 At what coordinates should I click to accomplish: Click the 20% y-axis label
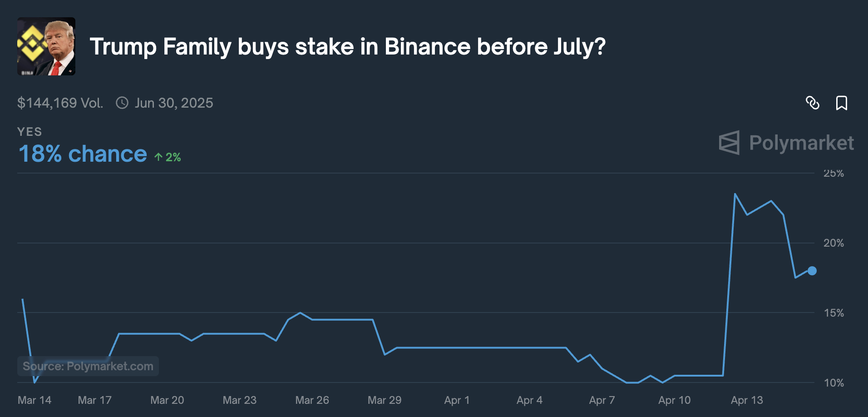point(833,243)
